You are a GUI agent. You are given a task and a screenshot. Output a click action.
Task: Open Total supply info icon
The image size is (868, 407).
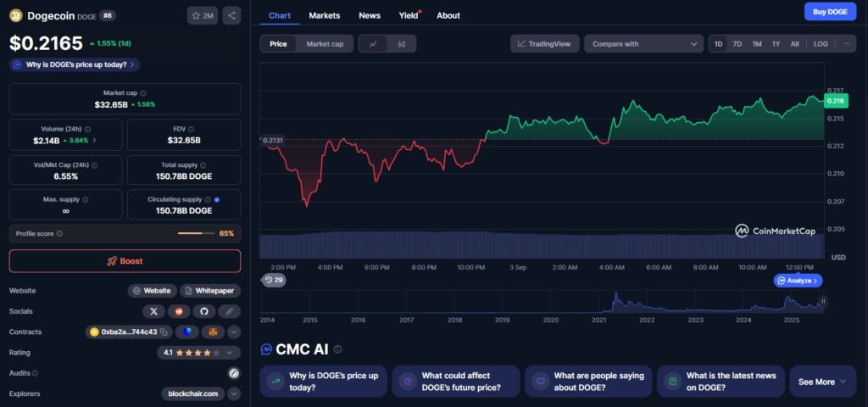[x=203, y=165]
